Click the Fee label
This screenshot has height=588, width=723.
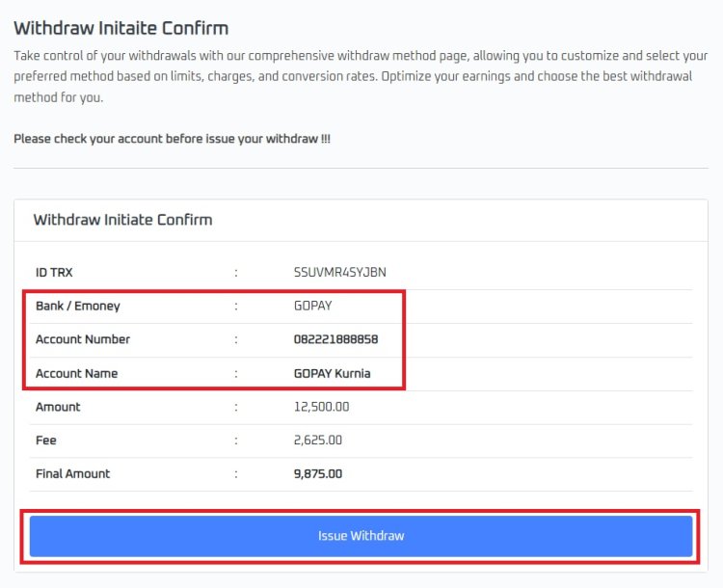click(46, 441)
